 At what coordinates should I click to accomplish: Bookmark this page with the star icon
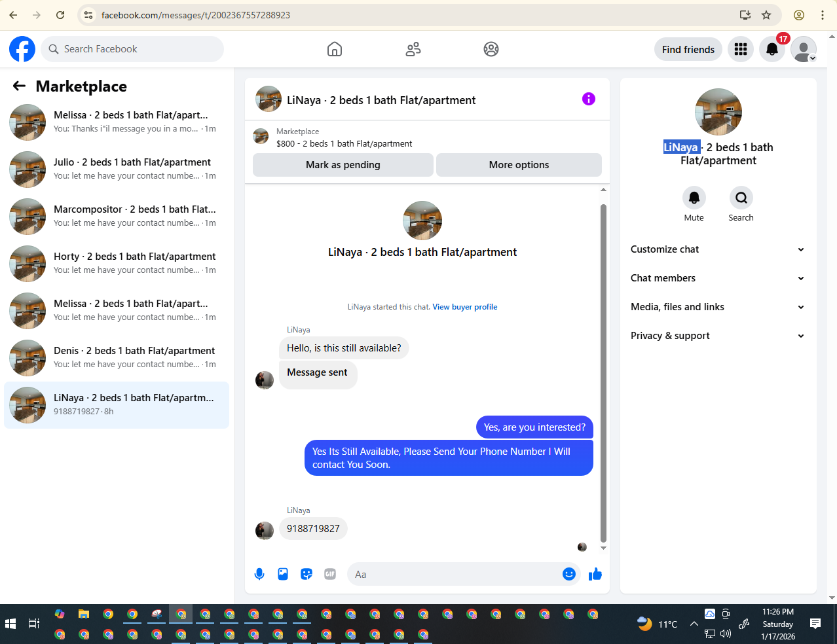click(766, 15)
